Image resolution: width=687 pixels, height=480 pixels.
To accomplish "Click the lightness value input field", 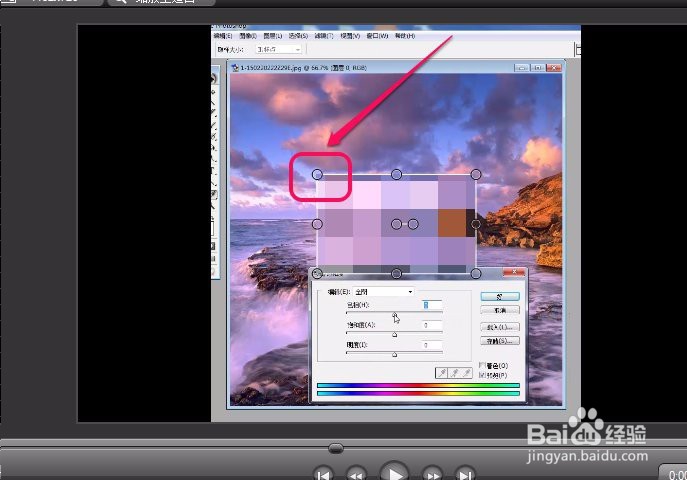I will coord(432,345).
